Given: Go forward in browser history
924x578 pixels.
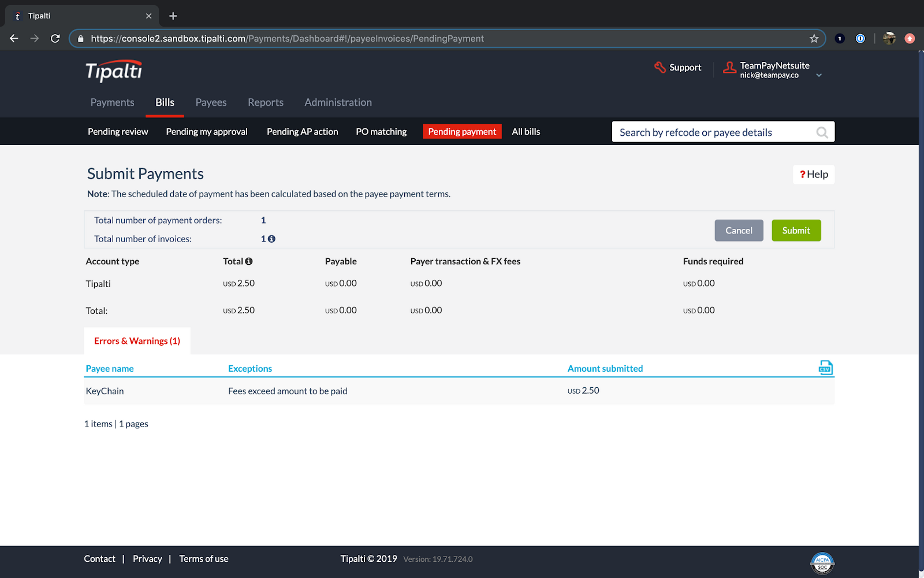Looking at the screenshot, I should [x=35, y=39].
